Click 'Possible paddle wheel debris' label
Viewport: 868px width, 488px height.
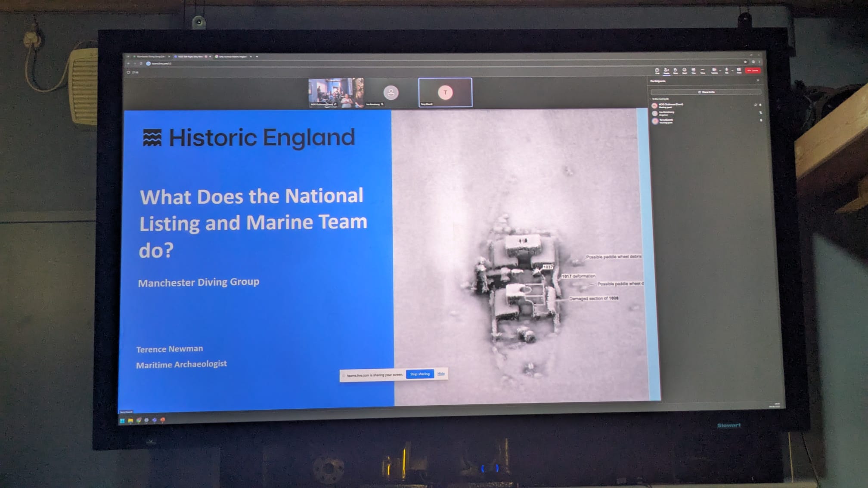(614, 256)
